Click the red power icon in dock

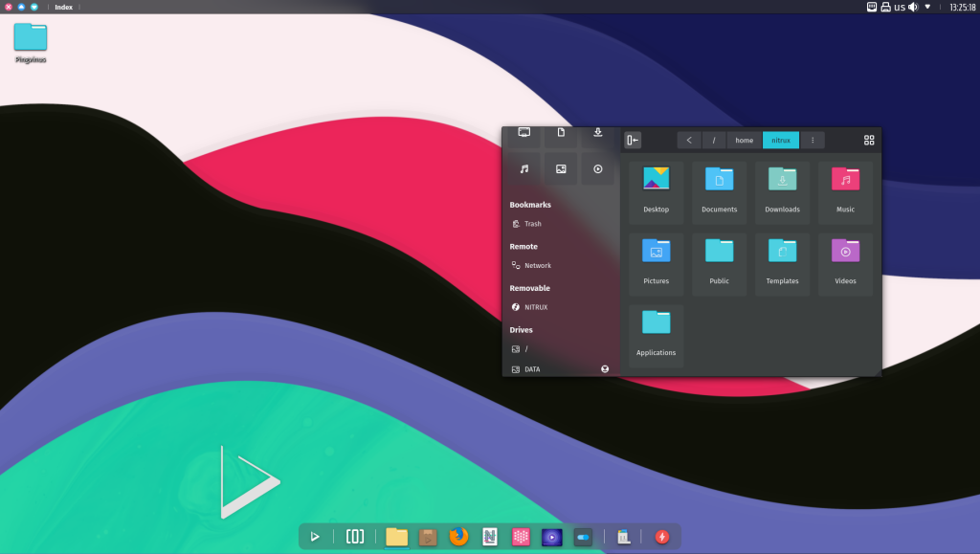click(x=661, y=537)
